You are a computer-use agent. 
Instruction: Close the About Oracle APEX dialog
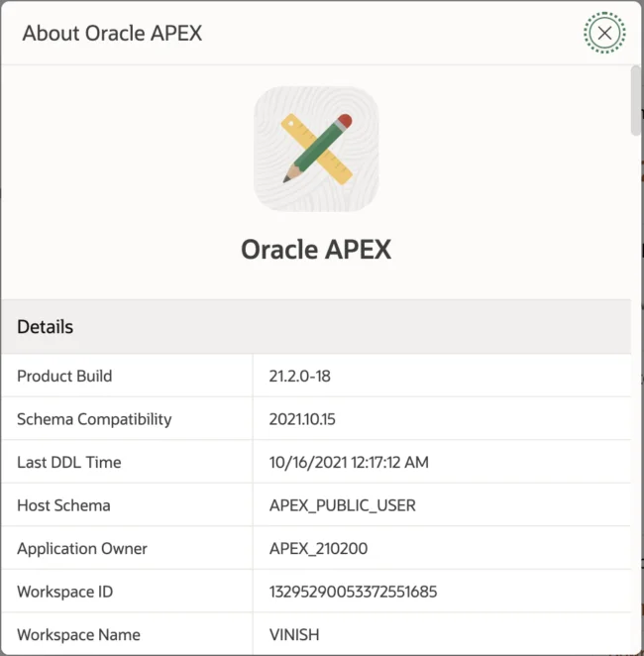coord(604,33)
